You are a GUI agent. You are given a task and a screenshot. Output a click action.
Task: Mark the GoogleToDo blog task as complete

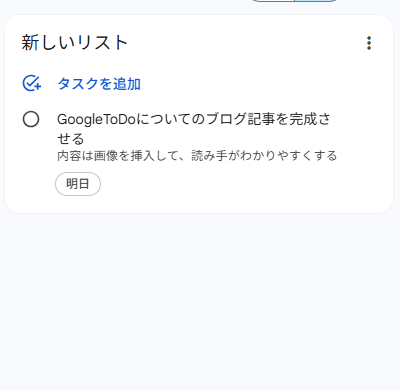coord(31,119)
